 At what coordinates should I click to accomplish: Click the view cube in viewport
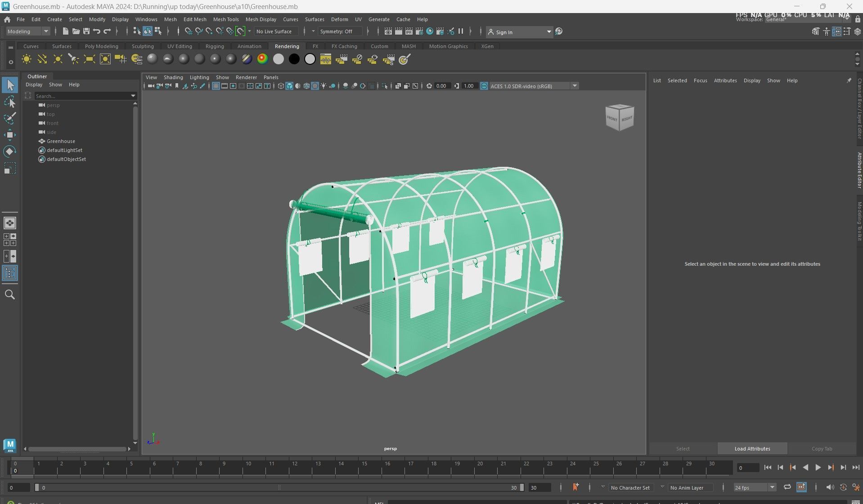pyautogui.click(x=620, y=117)
